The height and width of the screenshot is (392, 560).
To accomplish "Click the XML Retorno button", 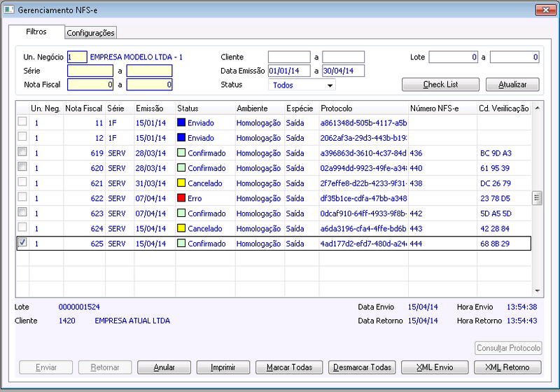I will (507, 367).
